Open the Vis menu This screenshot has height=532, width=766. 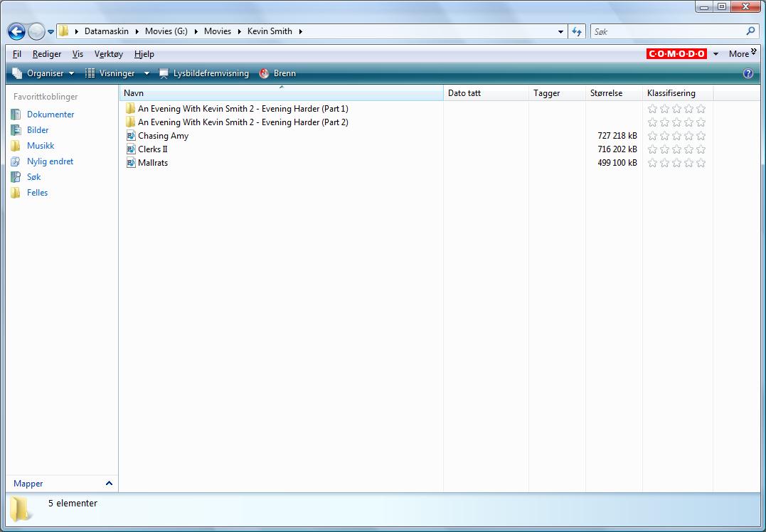coord(78,54)
